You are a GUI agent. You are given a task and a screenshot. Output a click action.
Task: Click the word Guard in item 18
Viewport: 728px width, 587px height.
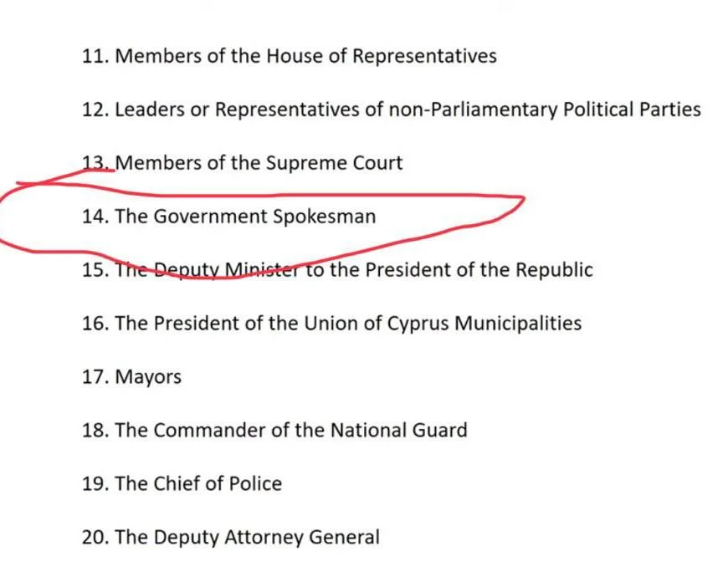pos(439,431)
